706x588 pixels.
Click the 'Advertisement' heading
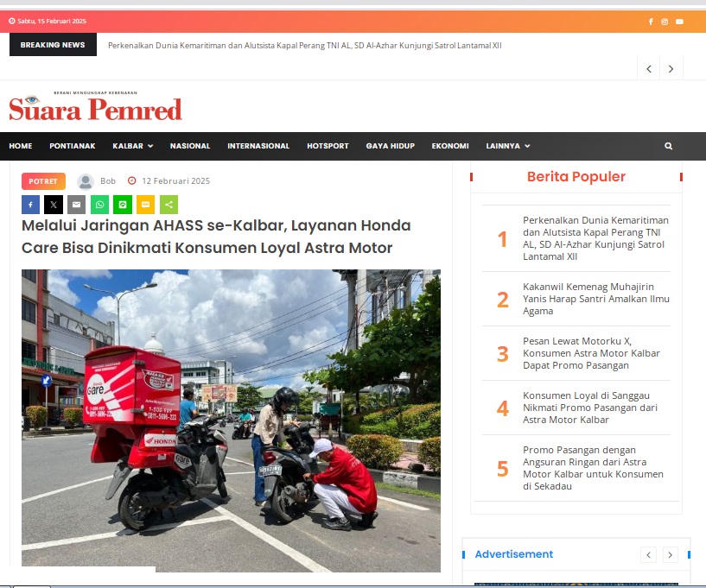[514, 554]
